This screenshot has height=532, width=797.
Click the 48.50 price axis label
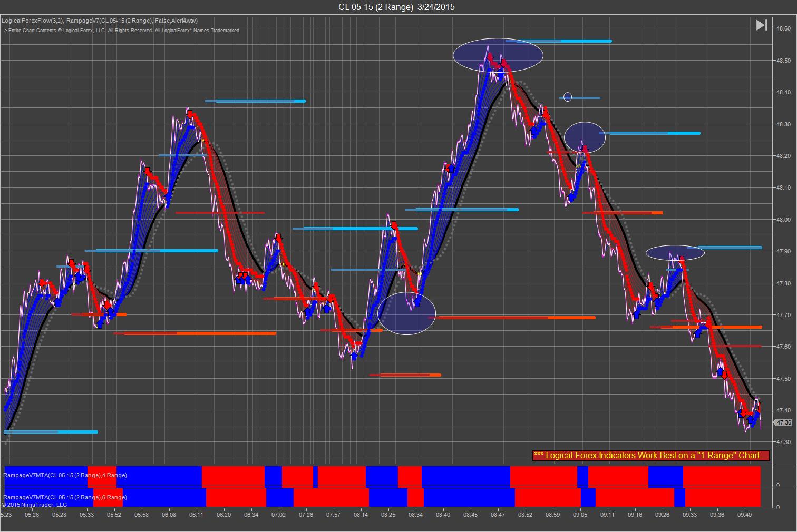click(x=783, y=61)
